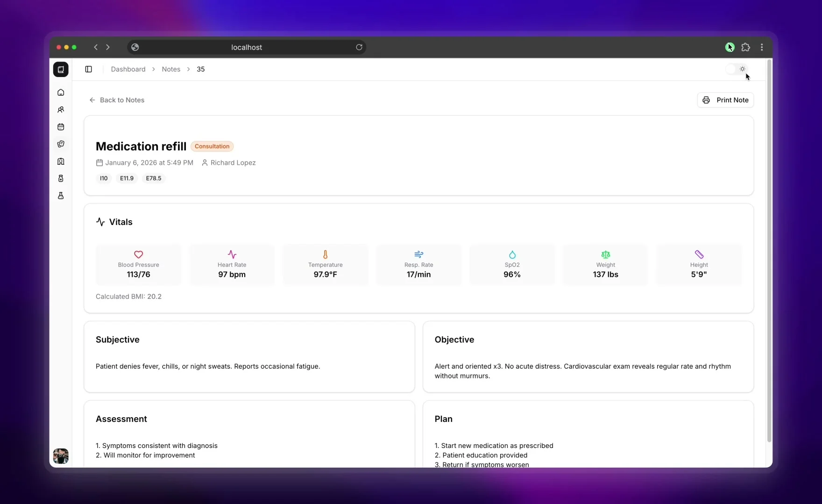Open the hospital building sidebar icon

[x=61, y=161]
